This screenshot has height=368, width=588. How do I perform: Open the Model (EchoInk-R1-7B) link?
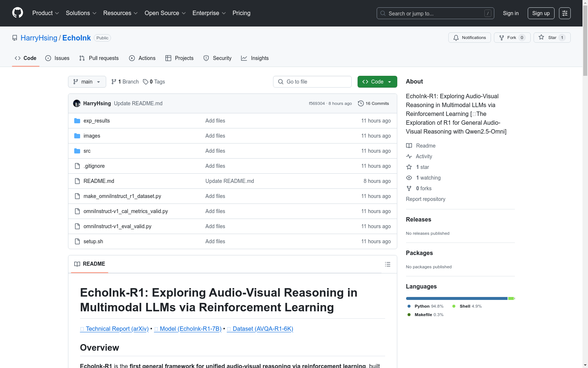pos(188,329)
